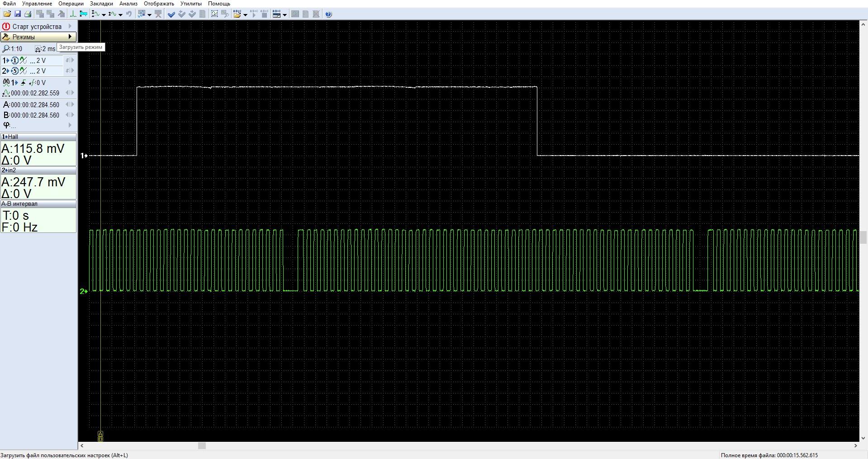
Task: Open the Отображать menu
Action: point(159,4)
